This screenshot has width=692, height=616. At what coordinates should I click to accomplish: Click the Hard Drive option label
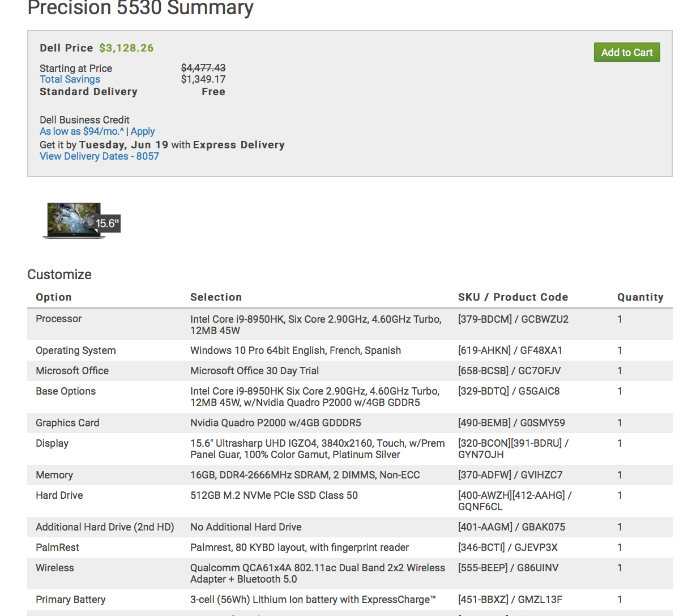[59, 495]
